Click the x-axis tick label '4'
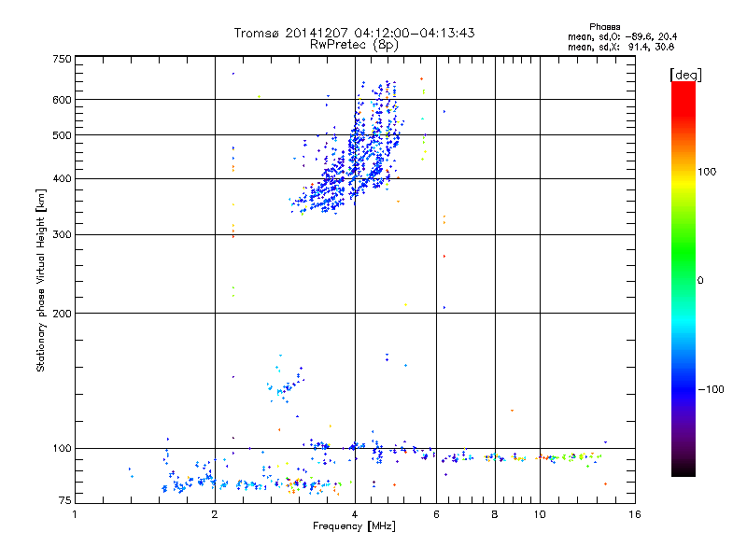The height and width of the screenshot is (560, 747). (x=355, y=514)
